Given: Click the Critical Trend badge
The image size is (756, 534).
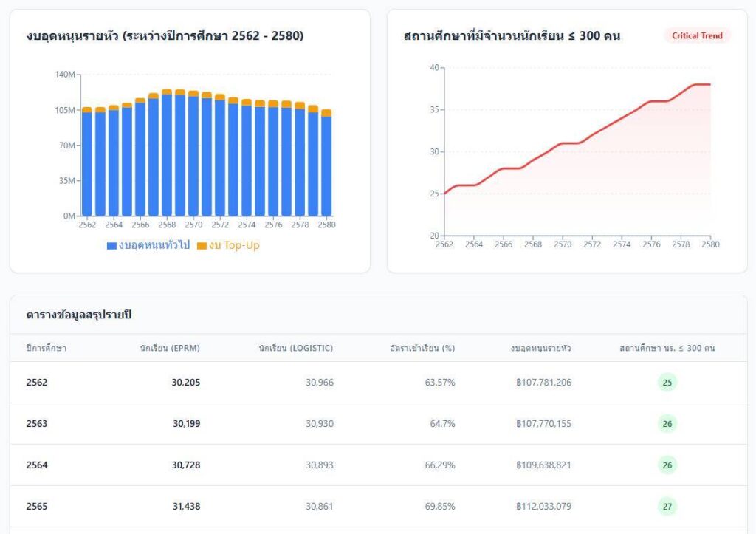Looking at the screenshot, I should 697,35.
